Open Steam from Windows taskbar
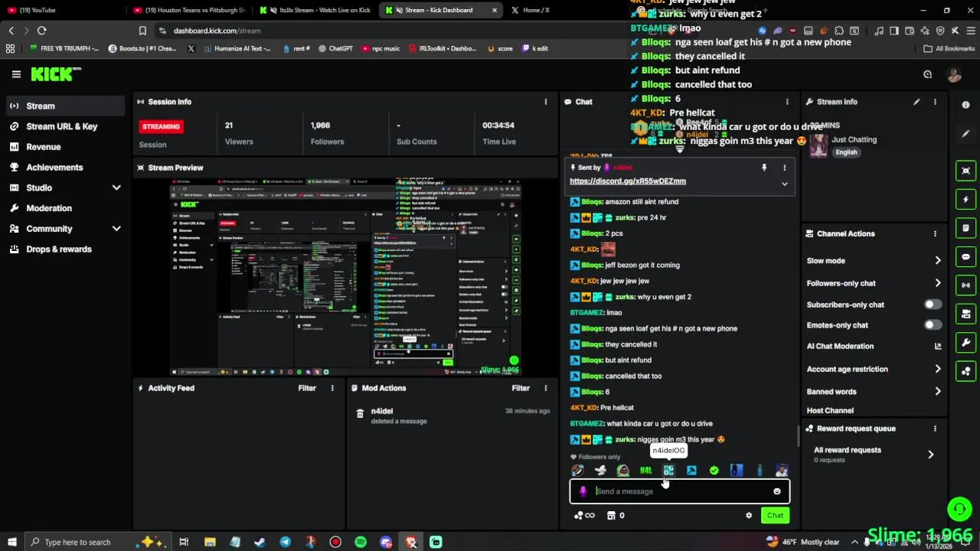The image size is (980, 551). tap(260, 542)
